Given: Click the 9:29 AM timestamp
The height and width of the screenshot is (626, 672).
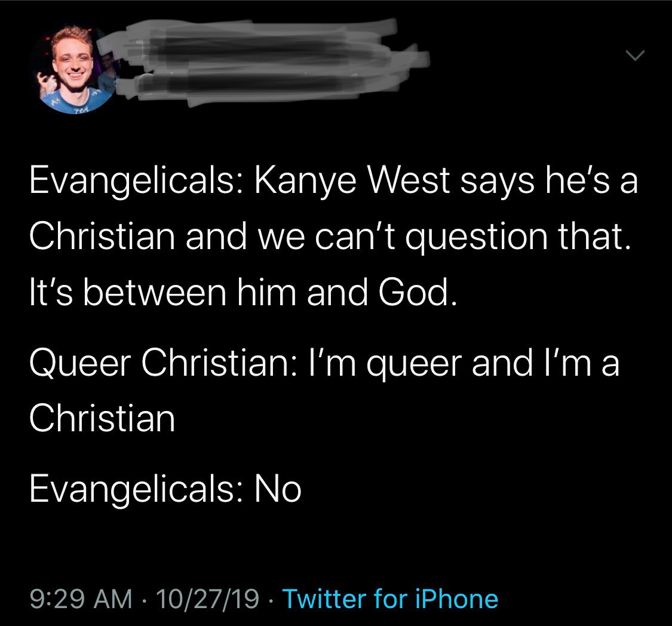Looking at the screenshot, I should coord(81,599).
